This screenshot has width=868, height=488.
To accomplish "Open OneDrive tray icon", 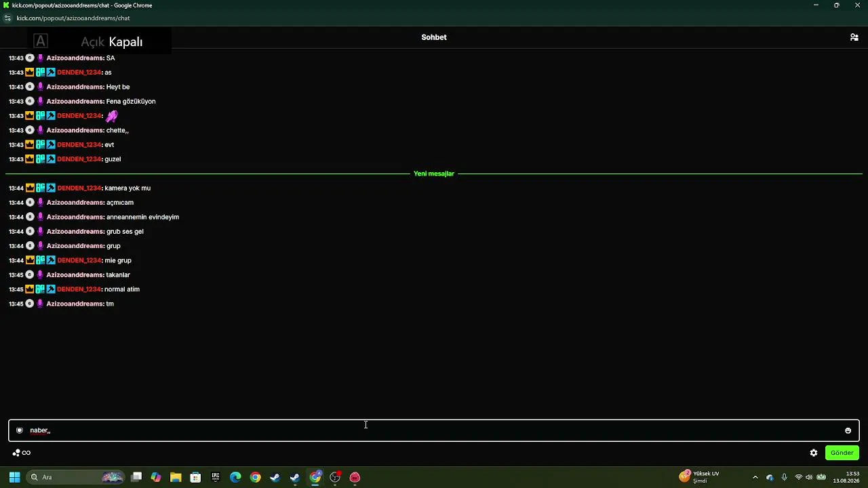I will coord(770,477).
